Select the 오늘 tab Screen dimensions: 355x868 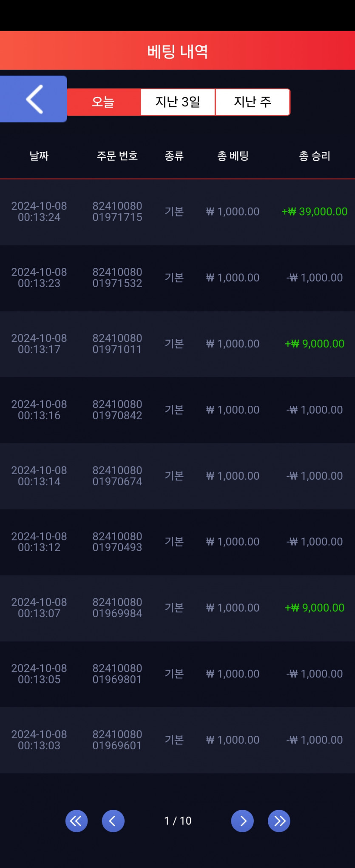(x=104, y=102)
